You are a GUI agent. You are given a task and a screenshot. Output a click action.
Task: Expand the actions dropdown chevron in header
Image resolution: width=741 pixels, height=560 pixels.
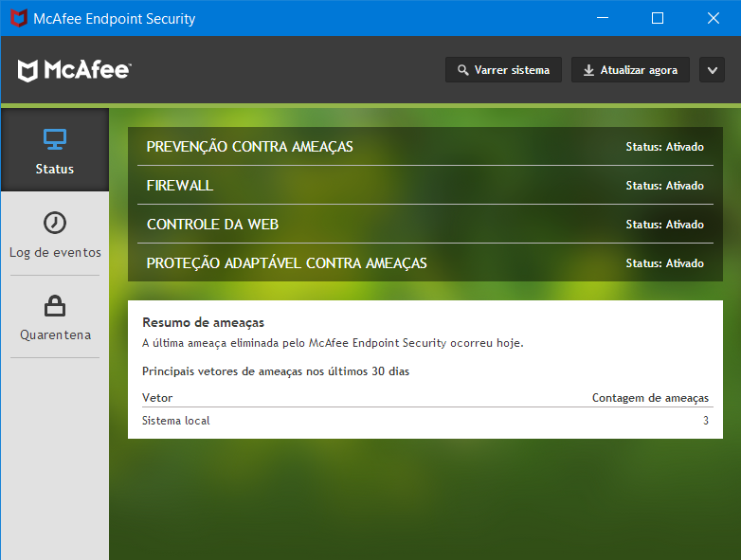tap(713, 70)
